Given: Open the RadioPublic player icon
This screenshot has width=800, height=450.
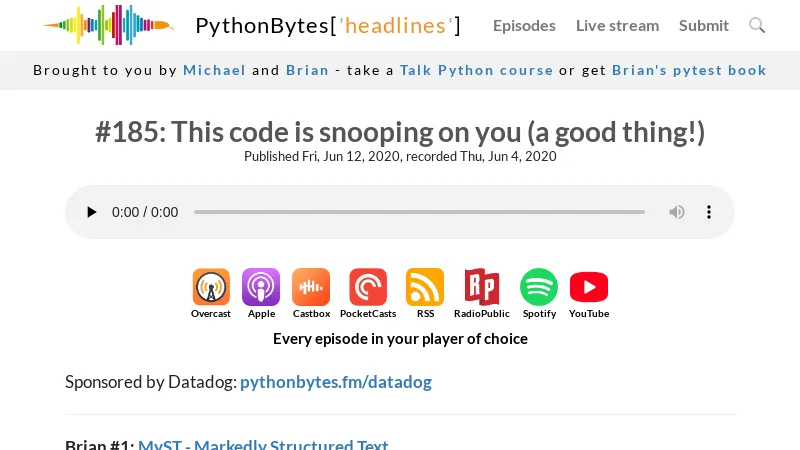Looking at the screenshot, I should [481, 287].
